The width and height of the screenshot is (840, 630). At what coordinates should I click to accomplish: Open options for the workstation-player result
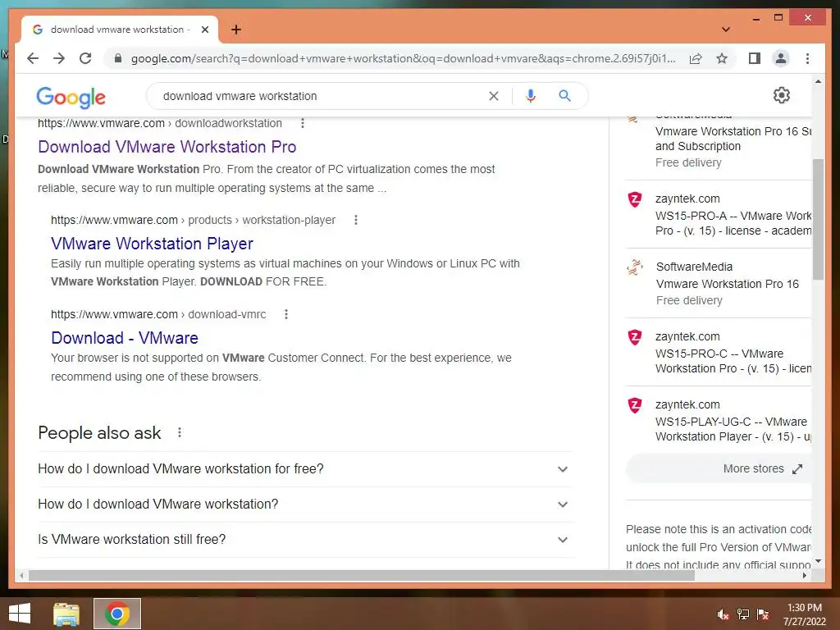point(356,220)
